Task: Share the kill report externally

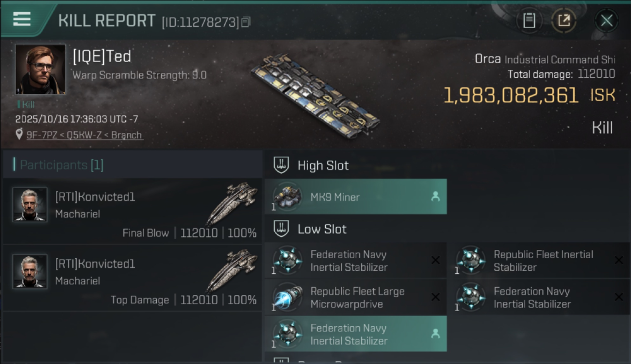Action: [x=564, y=20]
